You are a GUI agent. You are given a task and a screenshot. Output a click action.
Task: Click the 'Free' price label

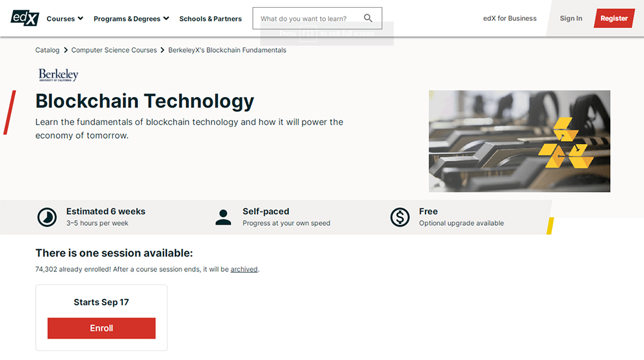429,211
